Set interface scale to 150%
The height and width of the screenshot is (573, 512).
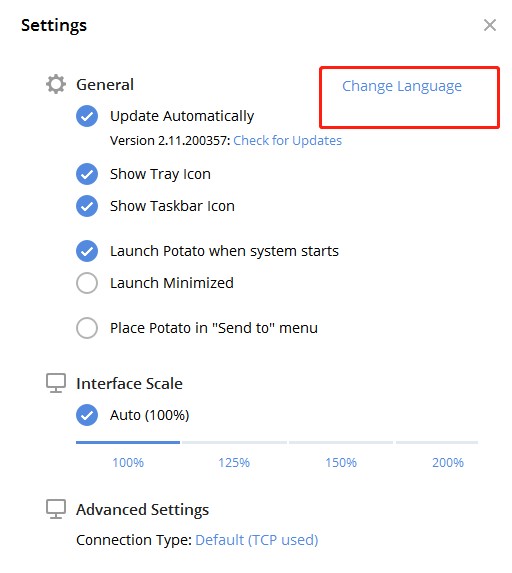pos(341,463)
